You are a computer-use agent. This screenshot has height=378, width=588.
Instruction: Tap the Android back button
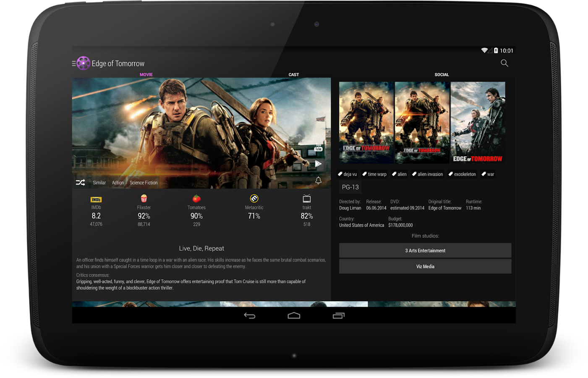tap(250, 315)
